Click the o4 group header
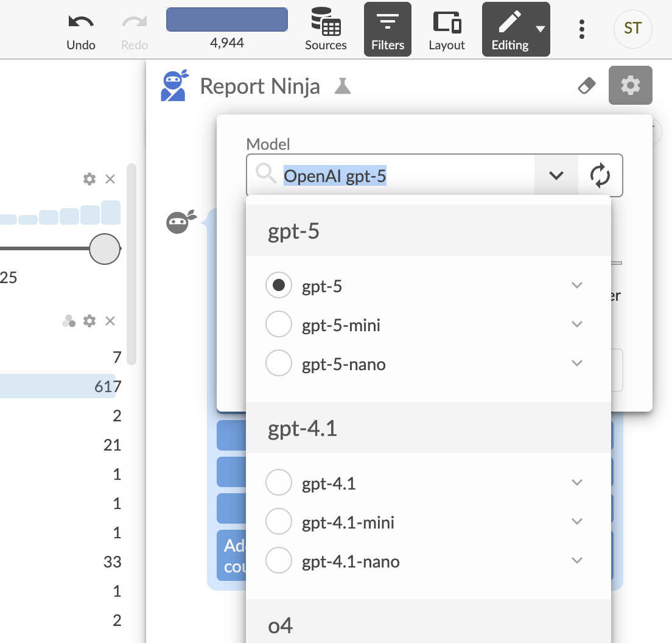The height and width of the screenshot is (643, 672). pyautogui.click(x=428, y=622)
